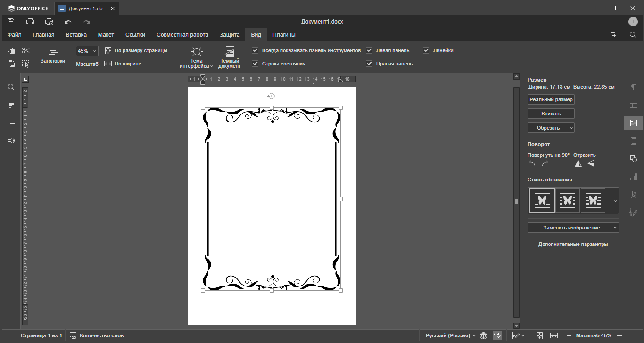Click the Select All icon
Image resolution: width=644 pixels, height=343 pixels.
(x=25, y=64)
